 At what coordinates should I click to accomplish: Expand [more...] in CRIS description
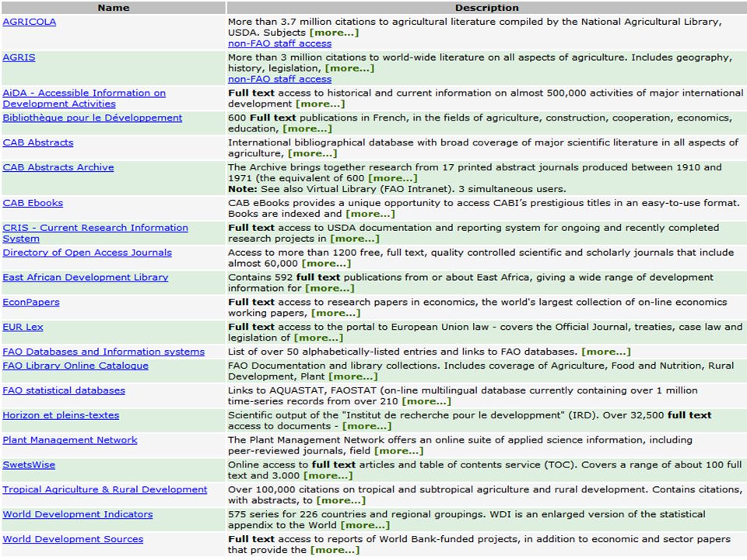point(355,239)
